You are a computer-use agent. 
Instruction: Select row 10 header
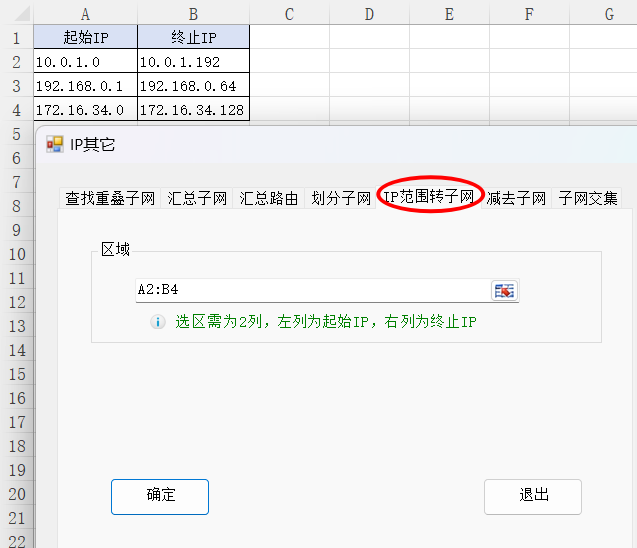(17, 254)
